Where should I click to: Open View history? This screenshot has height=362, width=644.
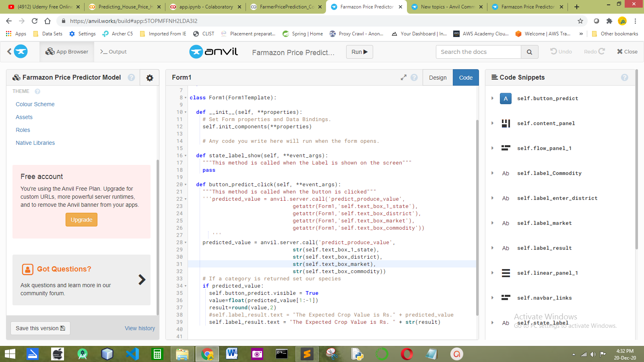(x=140, y=328)
